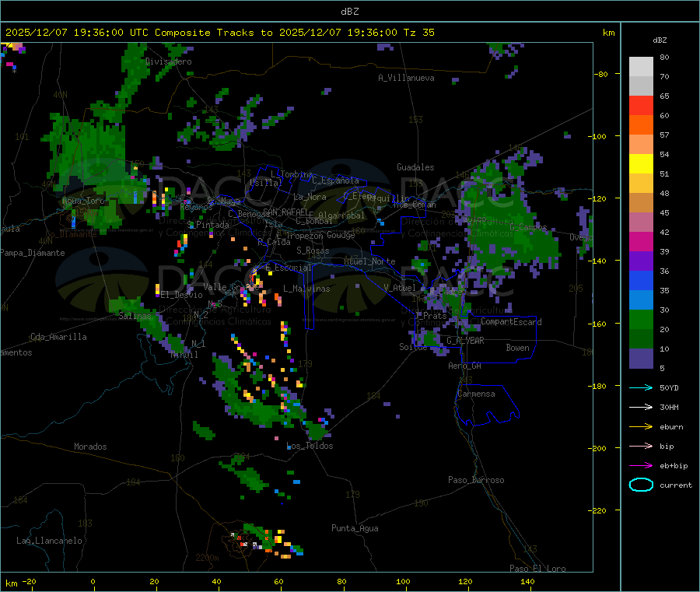The width and height of the screenshot is (700, 592).
Task: Pick the light blue 30-35 dBZ swatch
Action: click(641, 300)
